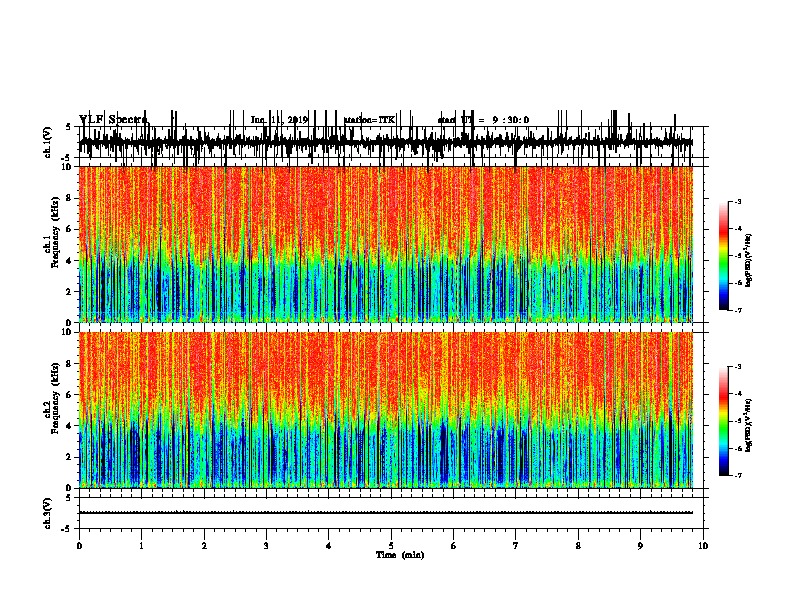The height and width of the screenshot is (612, 792).
Task: Click time axis tick label '7'
Action: point(516,546)
